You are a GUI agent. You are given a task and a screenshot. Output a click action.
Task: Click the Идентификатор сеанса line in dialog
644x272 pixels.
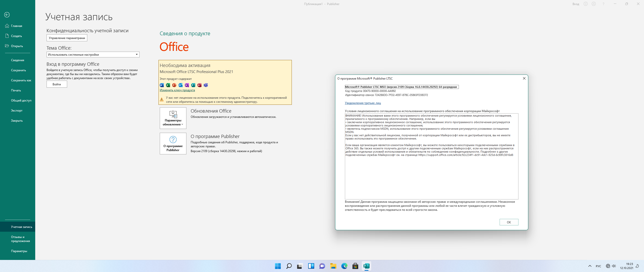coord(386,95)
